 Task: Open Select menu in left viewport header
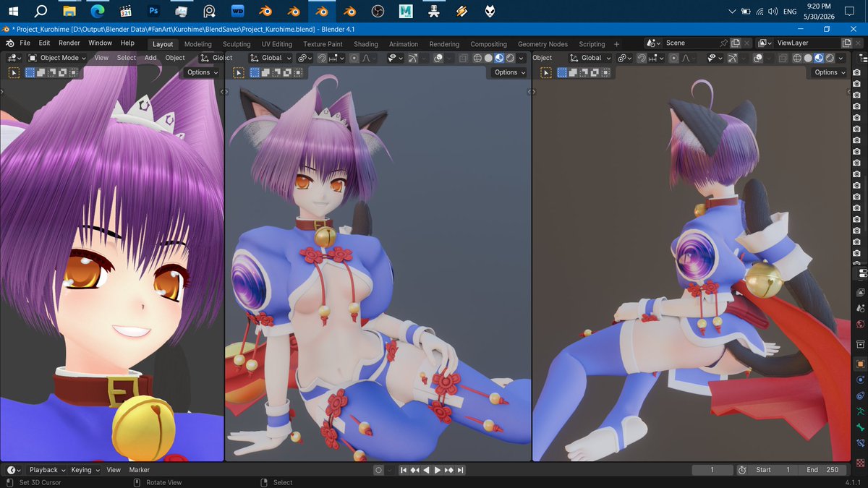pos(127,58)
